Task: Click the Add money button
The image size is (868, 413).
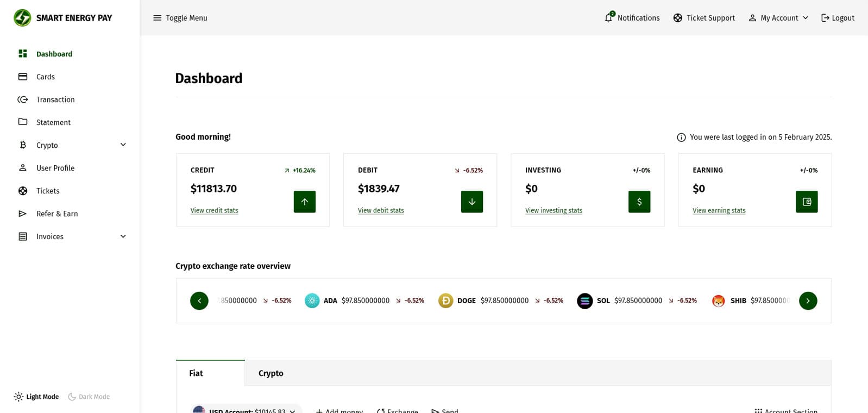Action: coord(339,410)
